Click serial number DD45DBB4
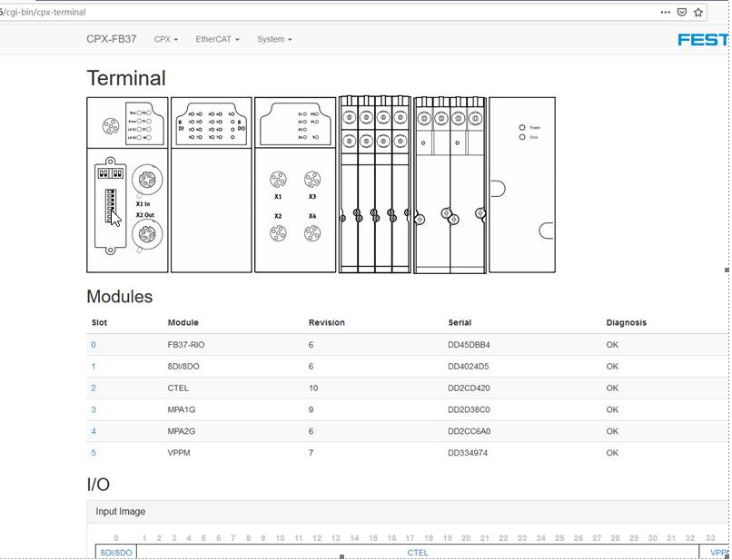The height and width of the screenshot is (560, 732). 470,345
